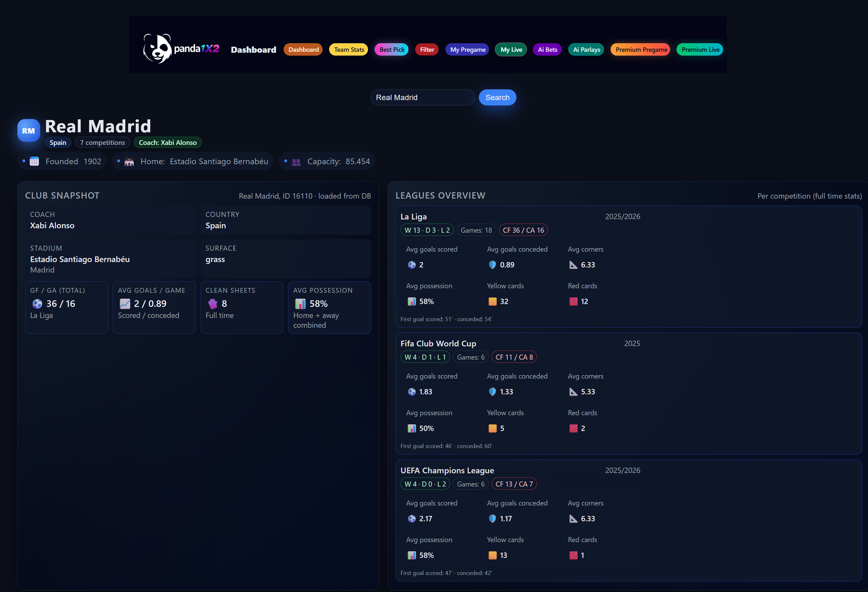Viewport: 868px width, 592px height.
Task: Click the 7 competitions badge
Action: pos(103,143)
